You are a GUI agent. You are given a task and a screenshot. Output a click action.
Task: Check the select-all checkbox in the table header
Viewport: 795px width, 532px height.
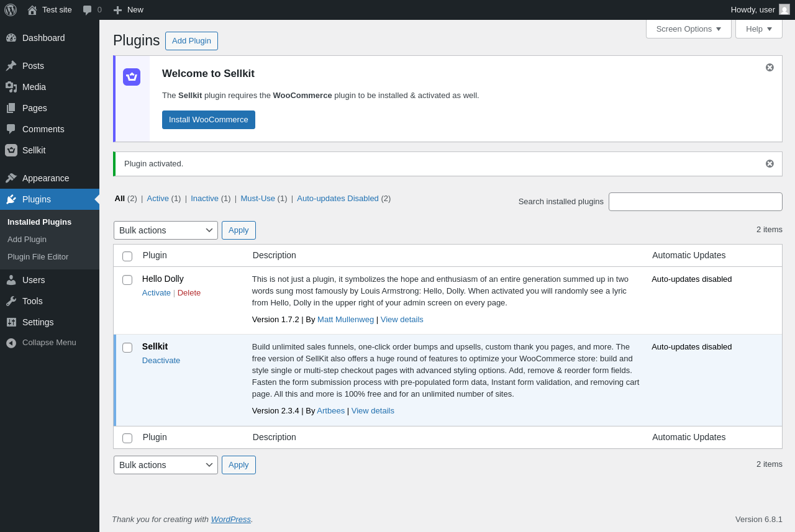pos(127,256)
